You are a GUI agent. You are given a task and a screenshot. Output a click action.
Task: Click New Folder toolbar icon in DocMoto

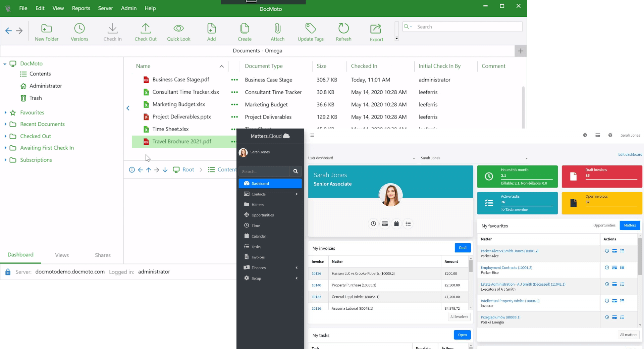point(46,32)
